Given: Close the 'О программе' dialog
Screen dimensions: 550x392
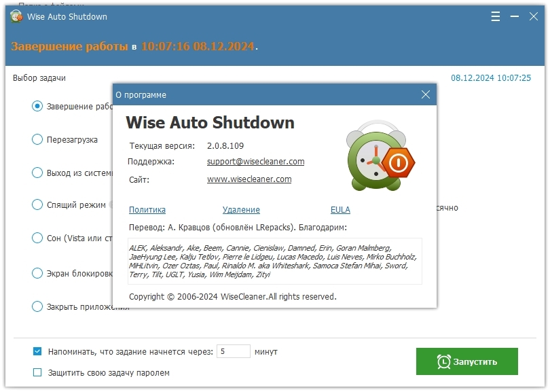Looking at the screenshot, I should tap(426, 94).
